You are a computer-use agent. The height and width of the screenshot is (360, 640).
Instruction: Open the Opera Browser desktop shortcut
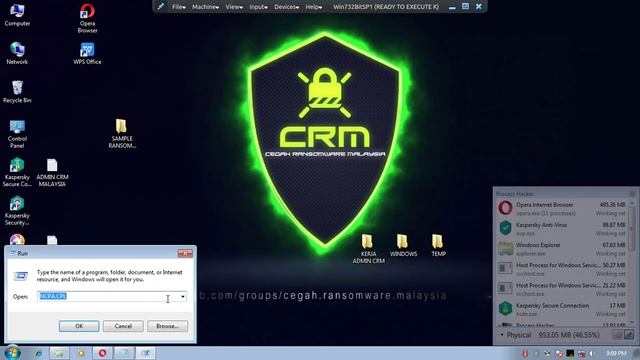click(x=87, y=18)
